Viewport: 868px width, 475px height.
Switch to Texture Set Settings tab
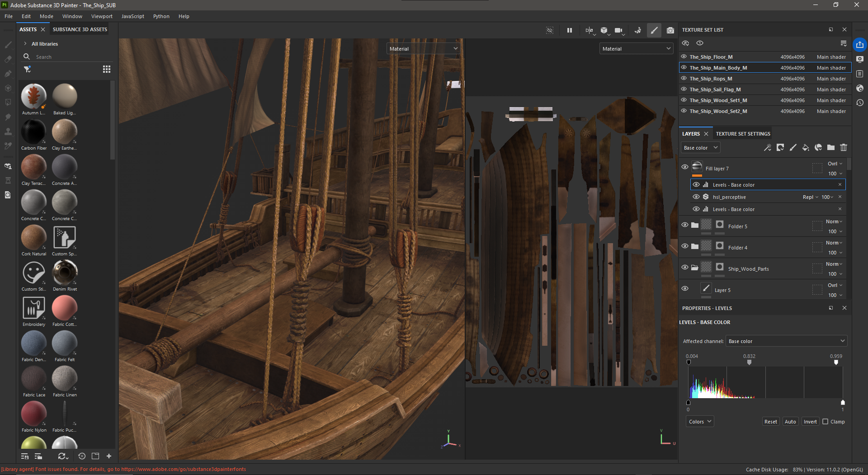click(x=743, y=134)
